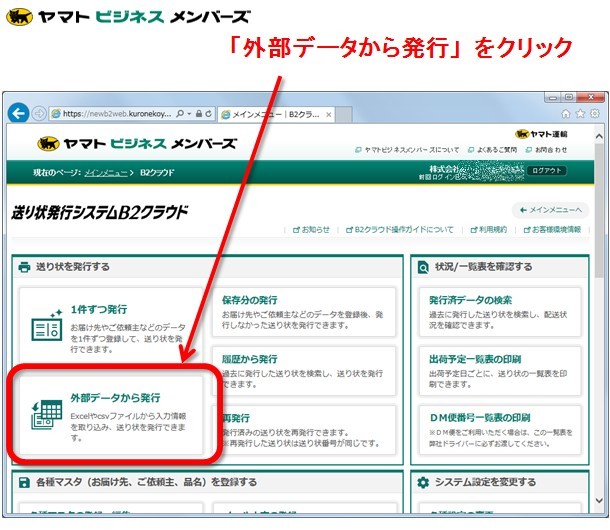The height and width of the screenshot is (530, 610).
Task: Open the お知らせ link
Action: tap(311, 230)
